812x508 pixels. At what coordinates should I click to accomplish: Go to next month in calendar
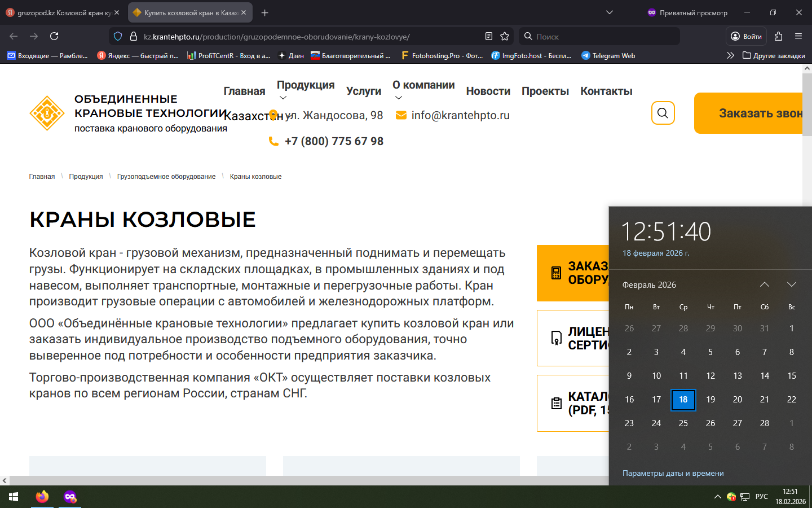click(792, 284)
